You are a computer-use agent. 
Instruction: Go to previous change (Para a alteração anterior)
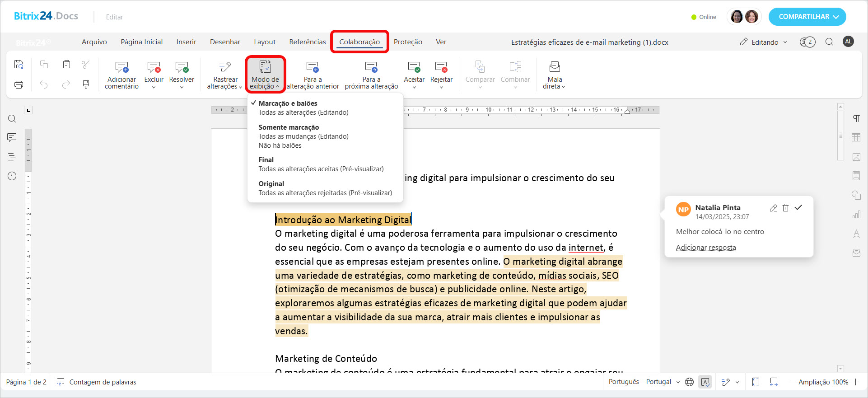point(313,68)
